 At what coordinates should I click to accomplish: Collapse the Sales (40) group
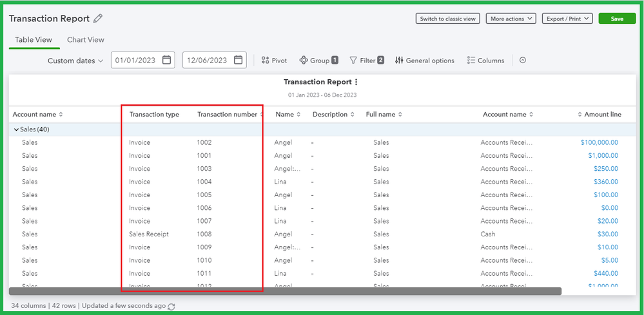tap(16, 129)
